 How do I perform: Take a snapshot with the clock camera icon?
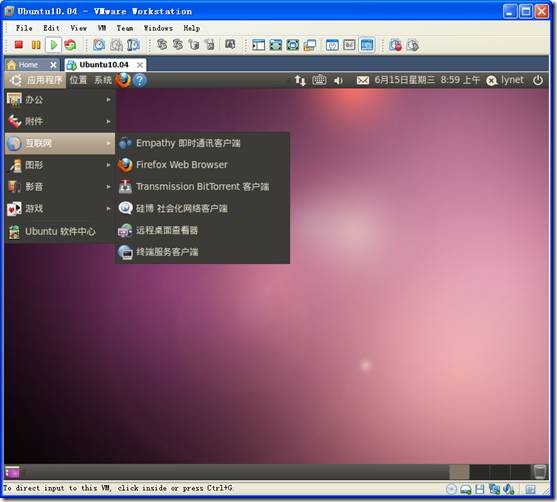click(99, 45)
